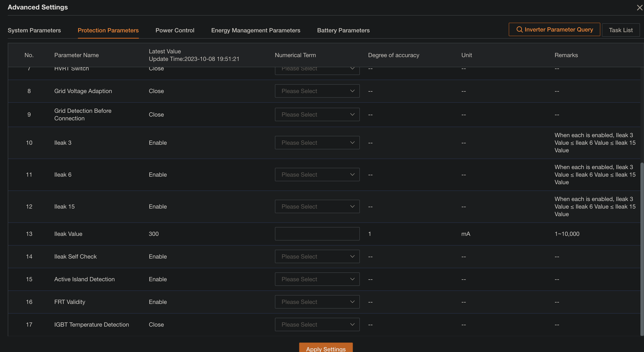Close the Advanced Settings dialog
The height and width of the screenshot is (352, 644).
[x=639, y=7]
